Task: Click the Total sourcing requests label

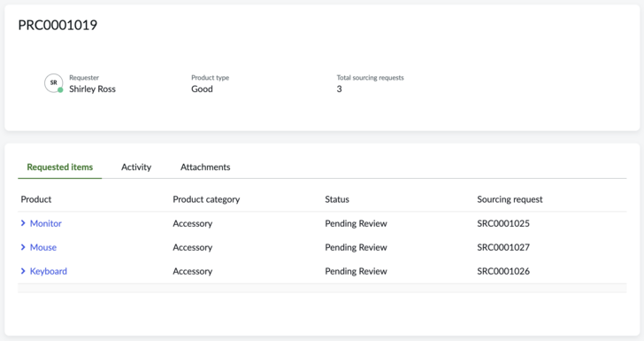Action: 371,77
